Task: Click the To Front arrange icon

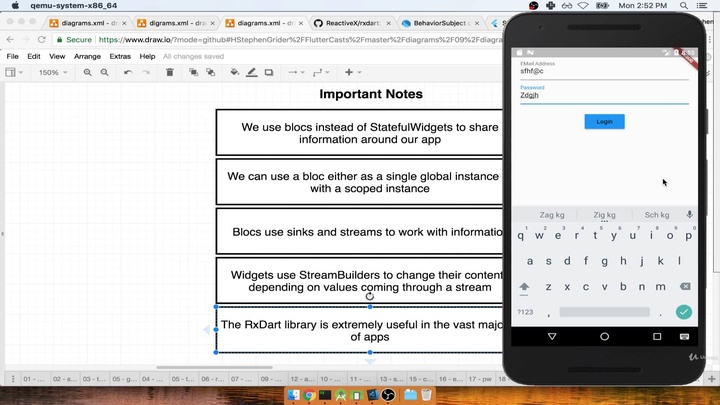Action: click(193, 72)
